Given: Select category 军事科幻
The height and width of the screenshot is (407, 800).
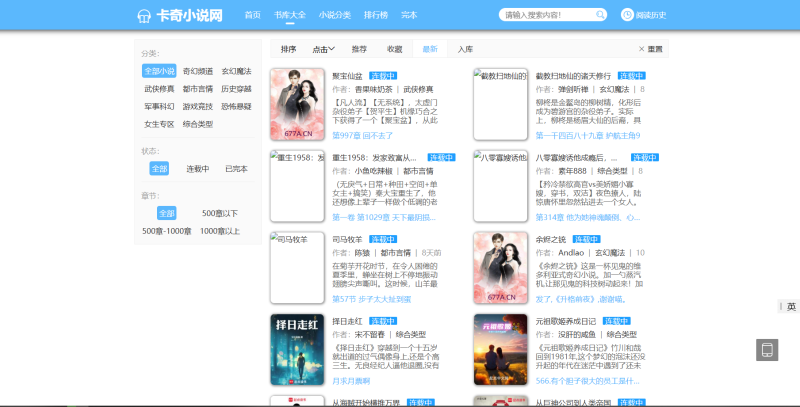Looking at the screenshot, I should [159, 107].
